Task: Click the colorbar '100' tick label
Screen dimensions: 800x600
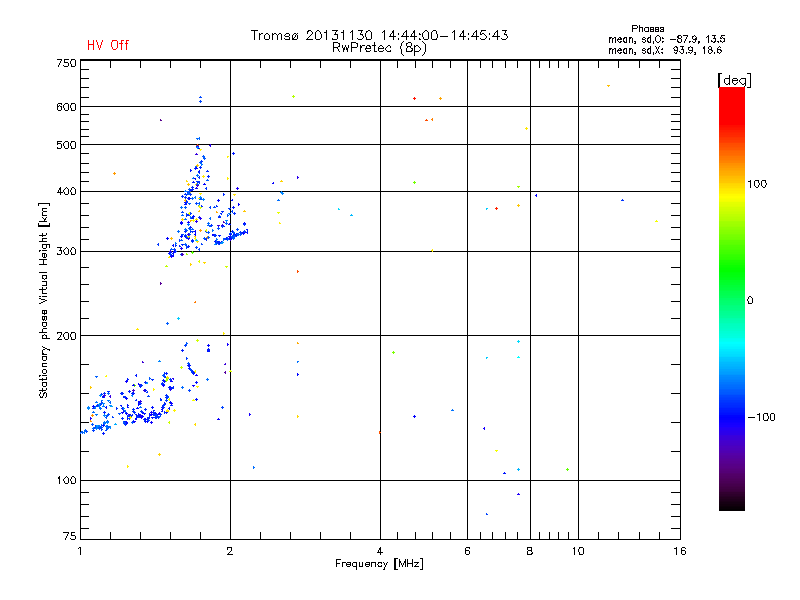Action: [x=757, y=184]
